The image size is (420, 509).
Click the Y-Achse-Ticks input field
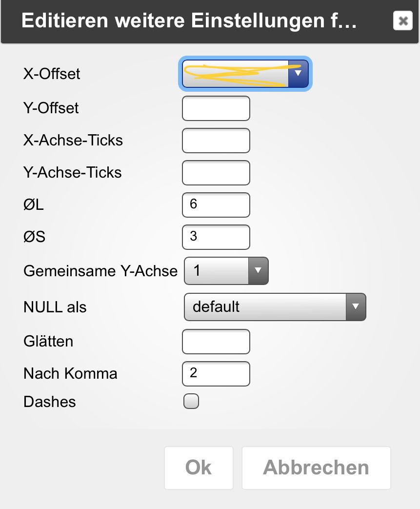pos(216,173)
